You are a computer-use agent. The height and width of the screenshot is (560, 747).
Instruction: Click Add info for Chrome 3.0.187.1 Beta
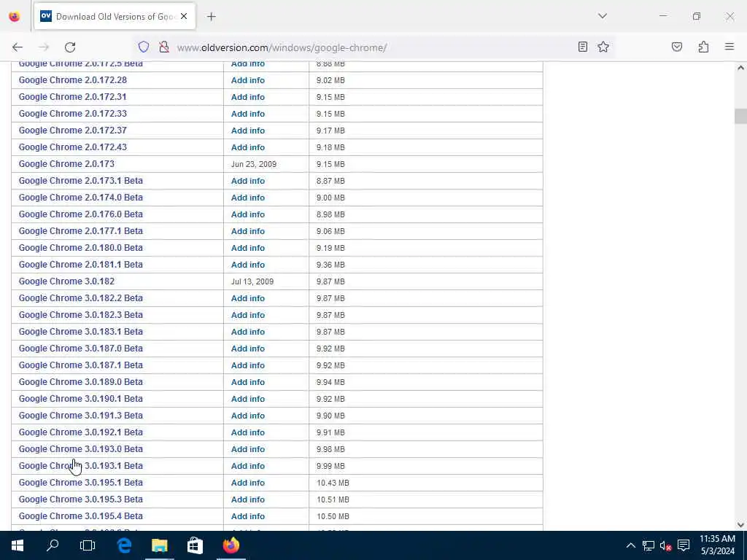(x=248, y=365)
